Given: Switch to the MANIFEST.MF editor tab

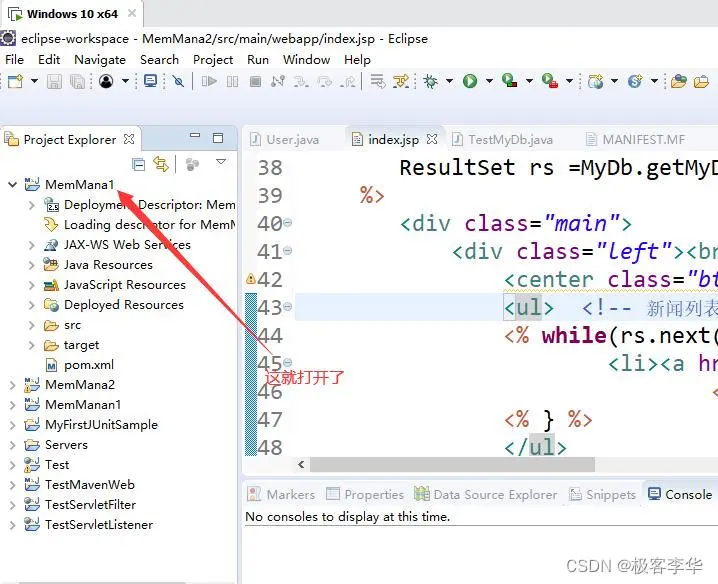Looking at the screenshot, I should (x=636, y=139).
